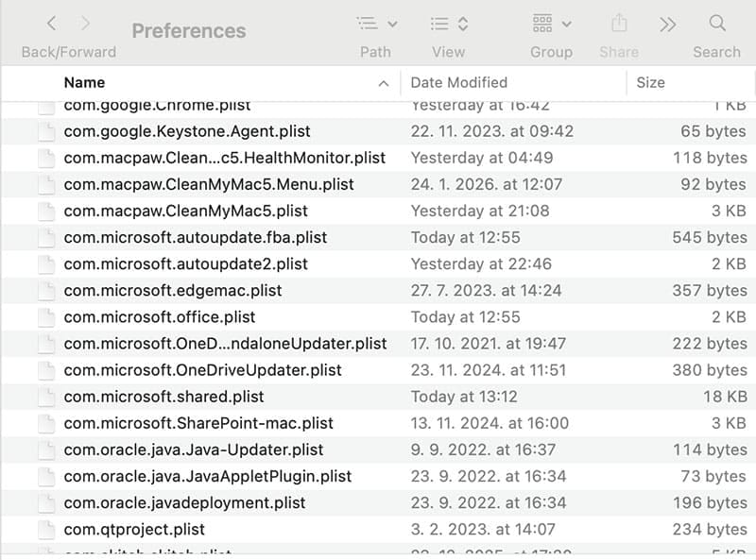Click file icon of com.oracle.java.JavaAppletPlugin.plist
756x560 pixels.
coord(46,476)
